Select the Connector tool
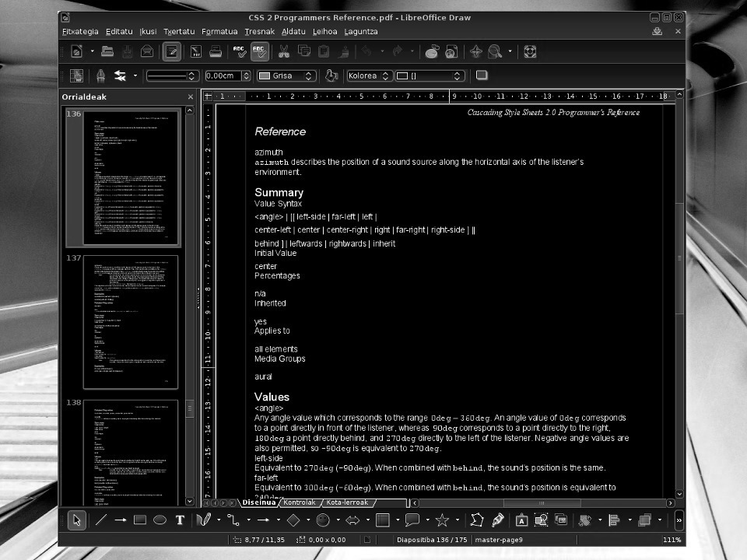This screenshot has width=747, height=560. click(x=233, y=520)
